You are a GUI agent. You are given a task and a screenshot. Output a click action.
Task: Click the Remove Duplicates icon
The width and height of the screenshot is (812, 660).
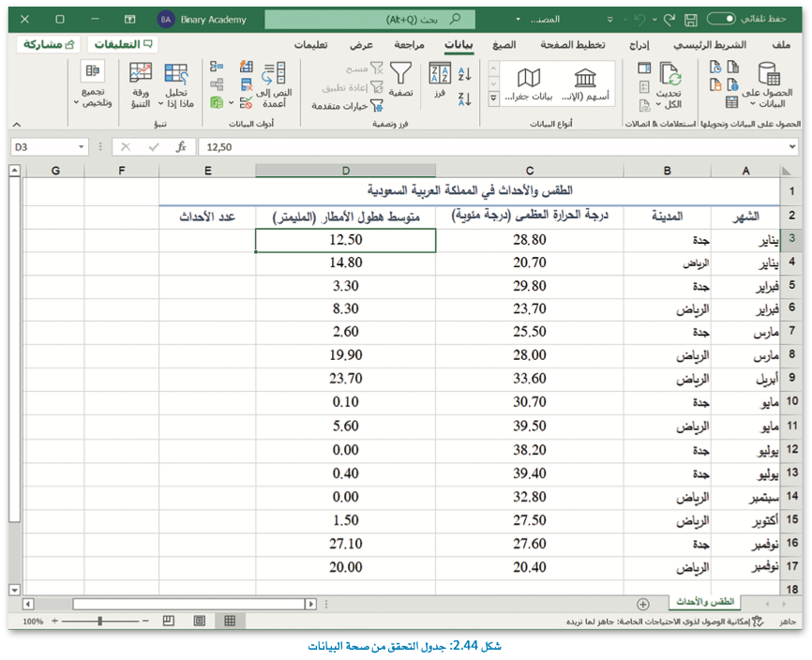click(x=247, y=84)
